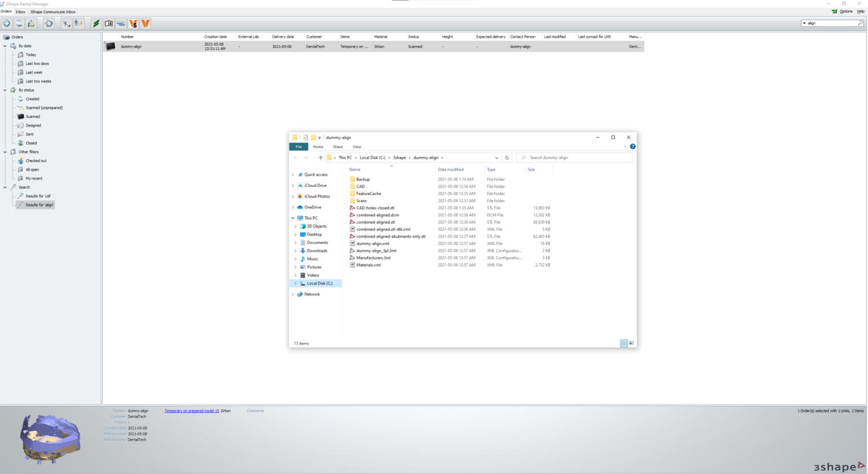Open the book info icon in the toolbar

point(108,23)
